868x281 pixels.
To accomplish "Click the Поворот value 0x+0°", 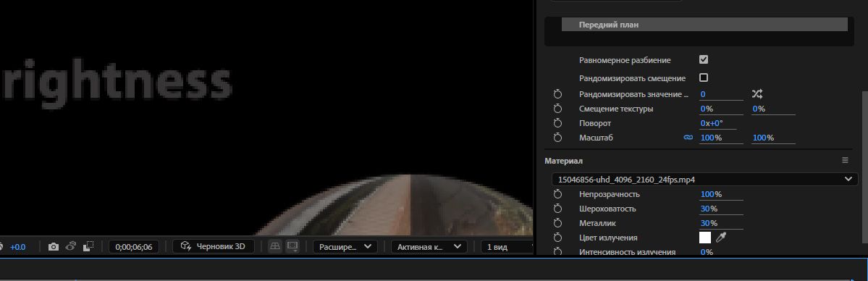I will click(x=712, y=123).
